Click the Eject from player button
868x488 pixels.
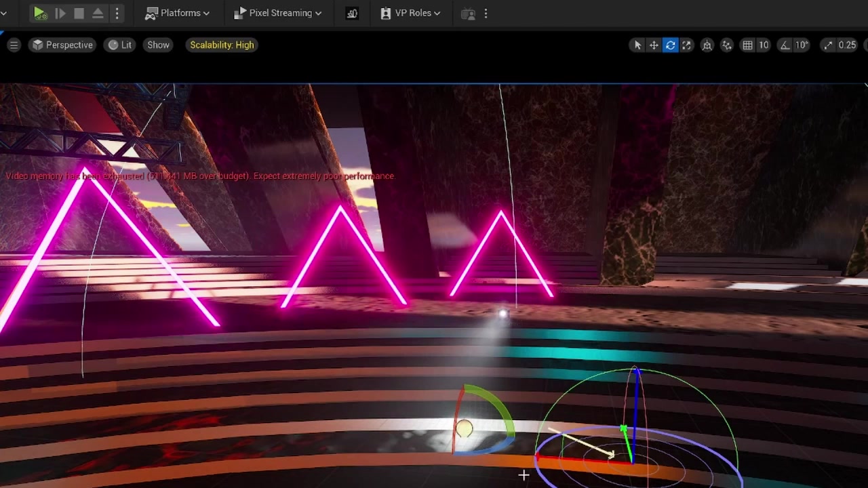(x=98, y=13)
